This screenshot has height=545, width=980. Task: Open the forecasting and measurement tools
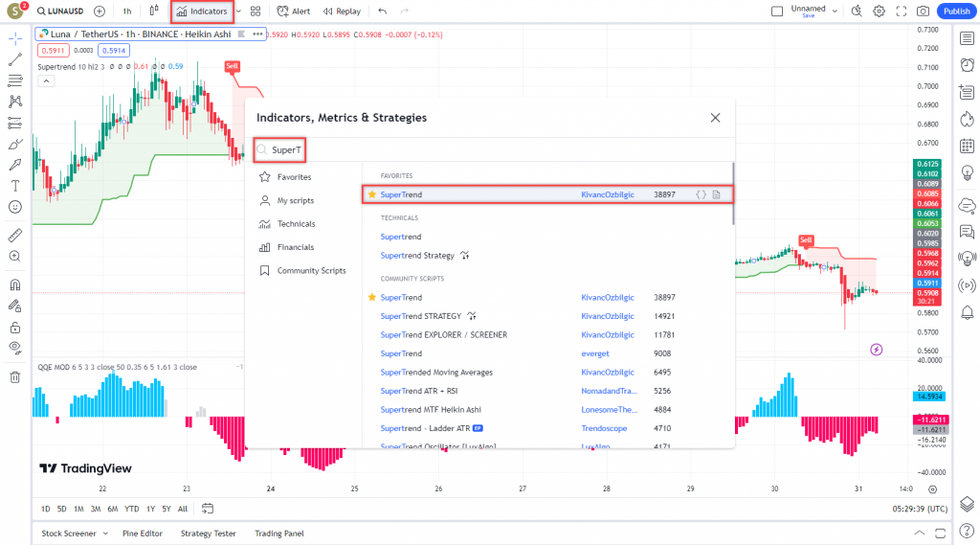[15, 123]
